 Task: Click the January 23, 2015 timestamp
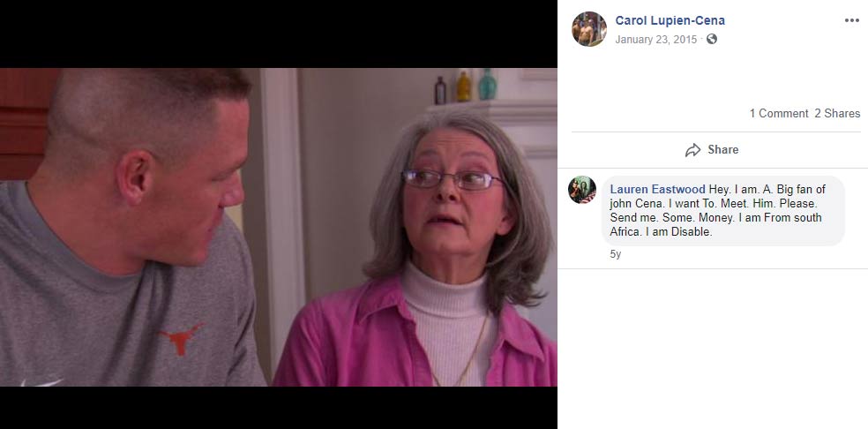tap(656, 40)
